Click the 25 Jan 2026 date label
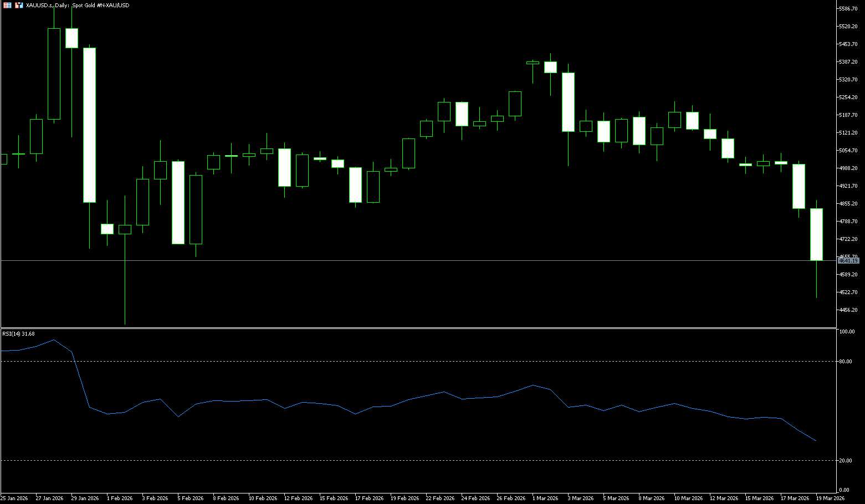Image resolution: width=865 pixels, height=504 pixels. 14,498
